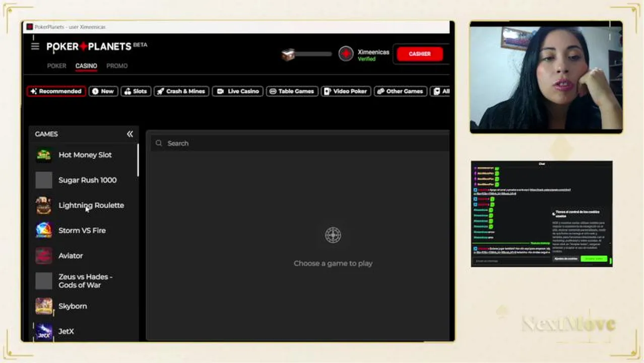The width and height of the screenshot is (644, 363).
Task: Click the games list scrollbar
Action: click(138, 160)
